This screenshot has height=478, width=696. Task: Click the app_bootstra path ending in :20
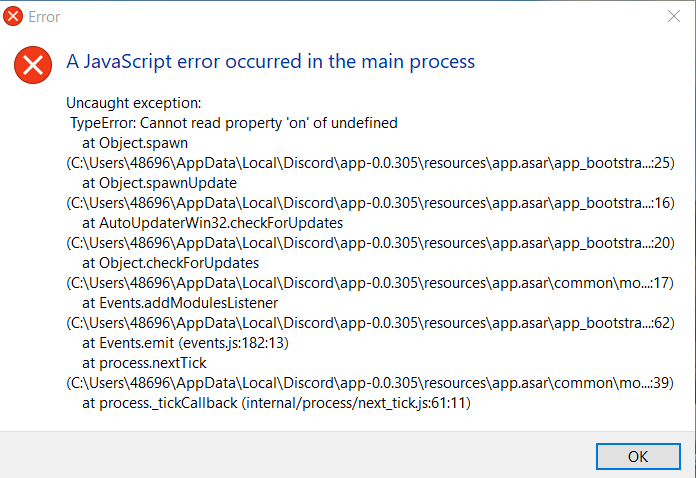(x=370, y=243)
